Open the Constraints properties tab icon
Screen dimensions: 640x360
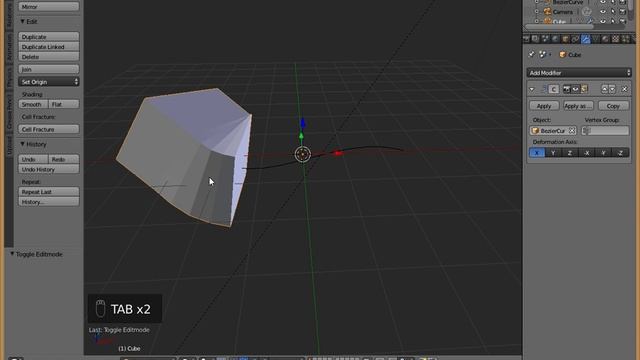[x=575, y=39]
